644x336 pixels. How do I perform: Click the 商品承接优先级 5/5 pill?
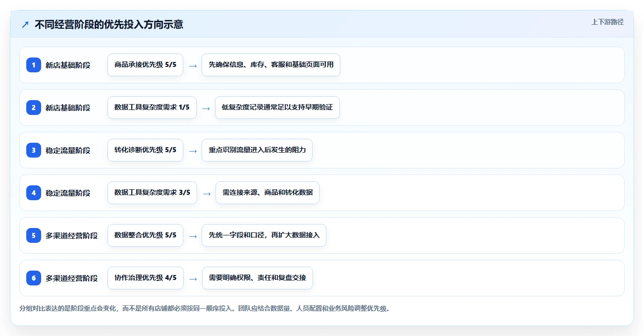[x=145, y=65]
